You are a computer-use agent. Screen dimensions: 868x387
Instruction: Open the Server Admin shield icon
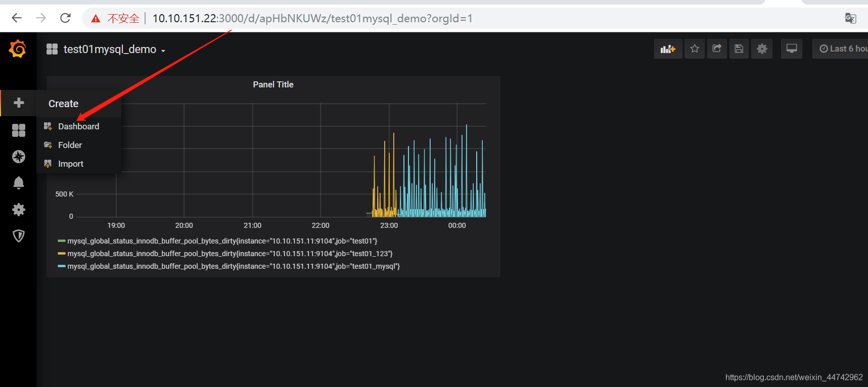click(x=19, y=235)
